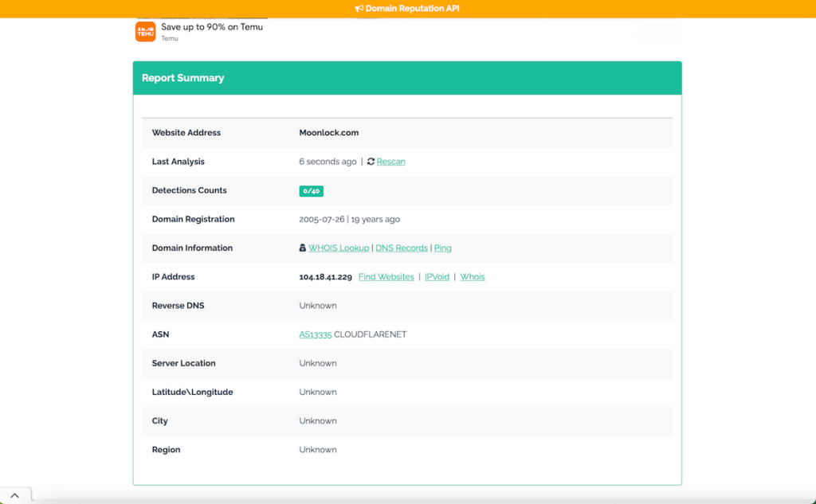The height and width of the screenshot is (504, 816).
Task: Click Find Websites next to the IP address
Action: tap(386, 277)
